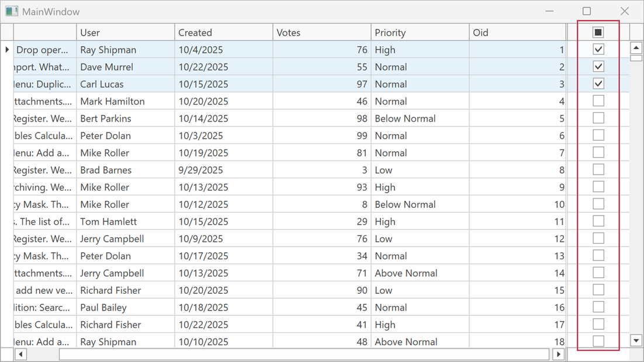
Task: Toggle the select-all checkbox in the grid header
Action: coord(598,32)
